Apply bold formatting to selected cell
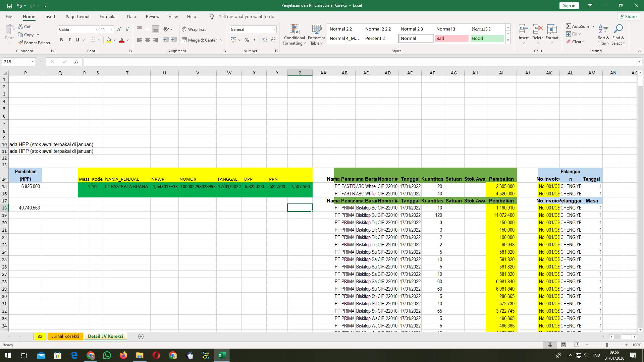This screenshot has height=362, width=644. [x=61, y=40]
